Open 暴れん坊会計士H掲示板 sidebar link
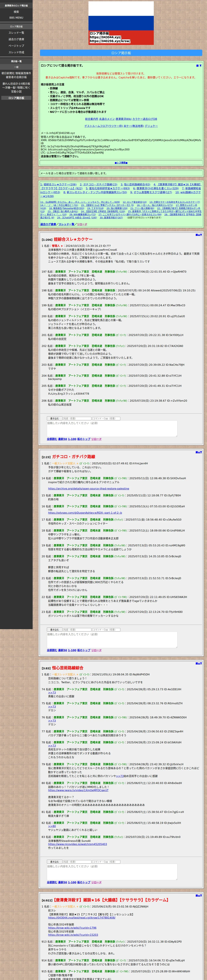The image size is (207, 980). pyautogui.click(x=16, y=88)
